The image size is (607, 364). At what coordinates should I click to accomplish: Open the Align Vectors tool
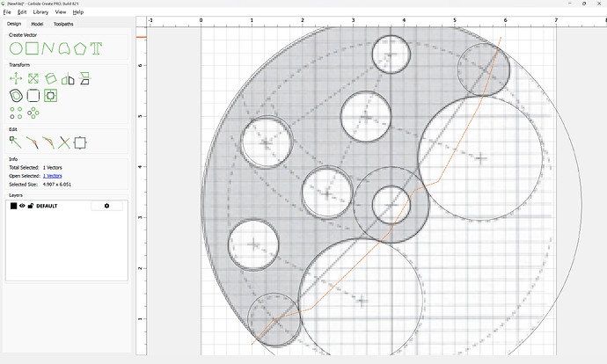point(50,96)
